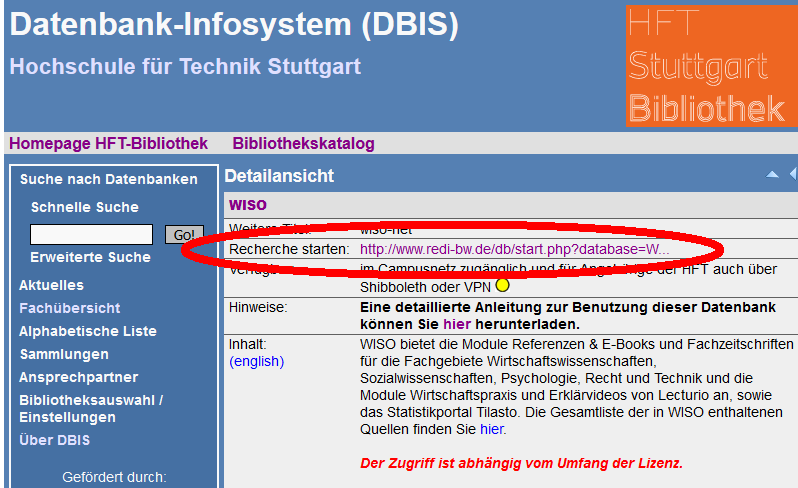The image size is (798, 488).
Task: Click the 'Inhalt:' label
Action: [247, 345]
